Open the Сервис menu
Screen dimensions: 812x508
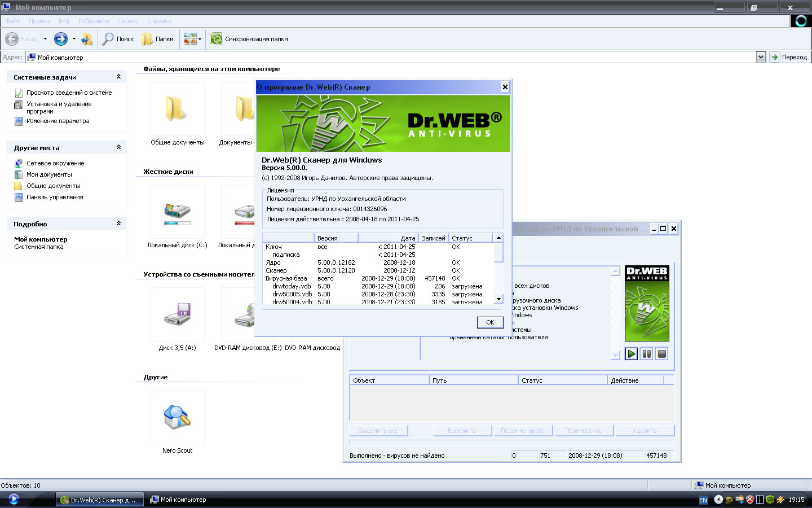coord(128,21)
